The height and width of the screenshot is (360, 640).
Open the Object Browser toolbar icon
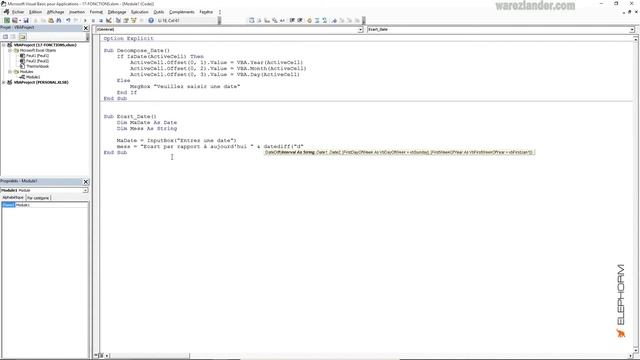(133, 20)
